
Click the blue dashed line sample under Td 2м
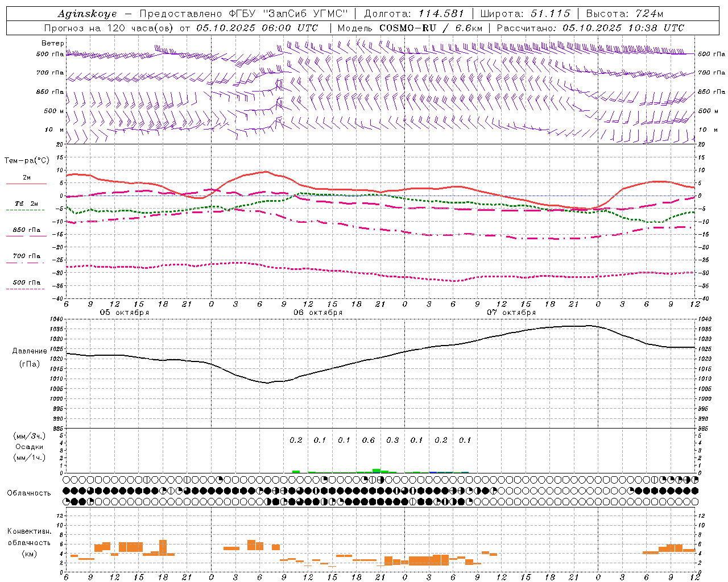pos(25,210)
